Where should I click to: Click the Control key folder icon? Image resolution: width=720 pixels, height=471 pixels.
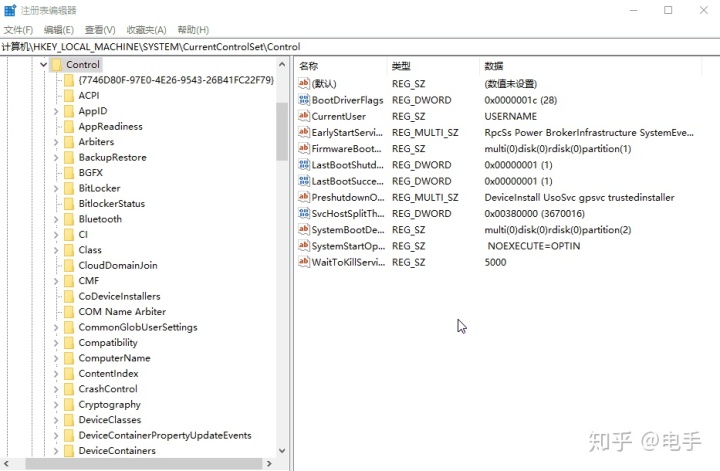[56, 65]
